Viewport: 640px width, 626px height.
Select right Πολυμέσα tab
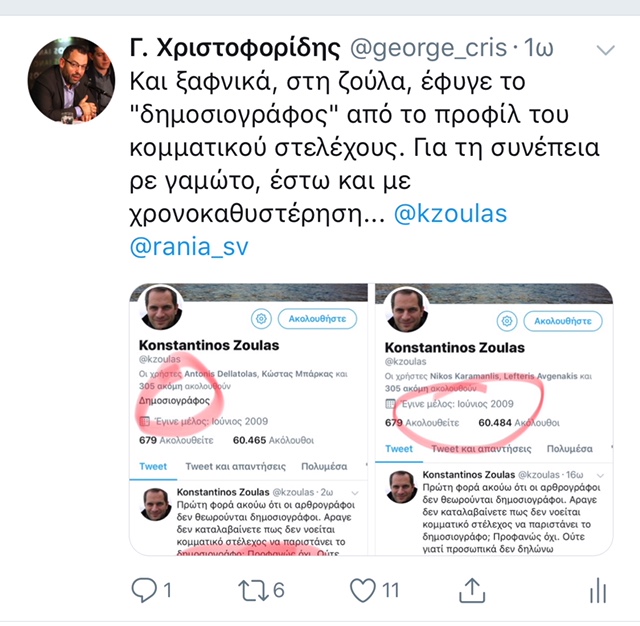tap(569, 449)
